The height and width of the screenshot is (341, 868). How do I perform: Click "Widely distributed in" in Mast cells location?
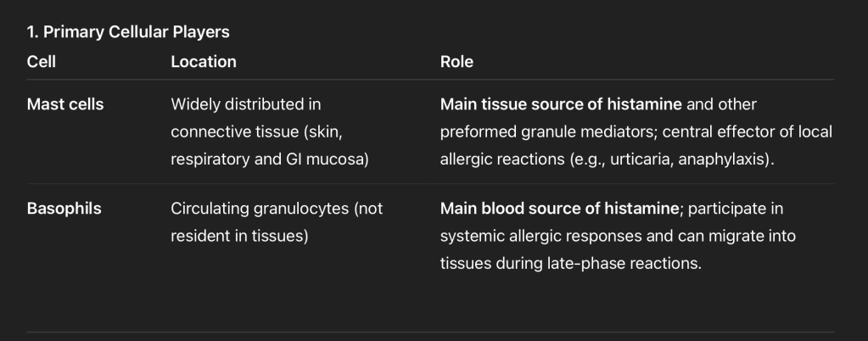[246, 104]
